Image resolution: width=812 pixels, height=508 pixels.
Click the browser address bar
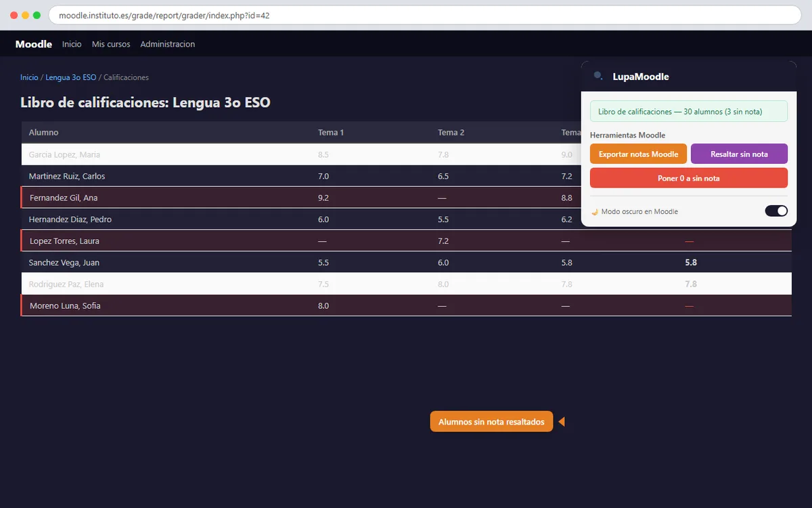425,15
